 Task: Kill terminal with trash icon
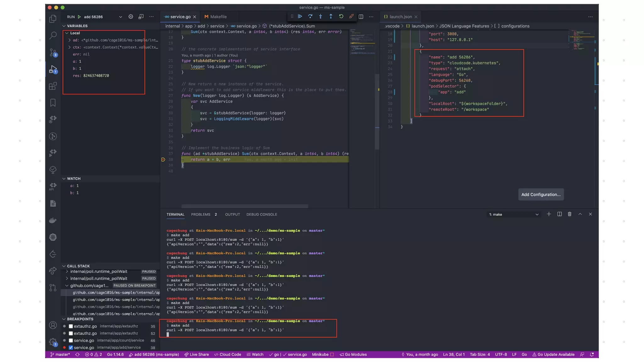569,214
